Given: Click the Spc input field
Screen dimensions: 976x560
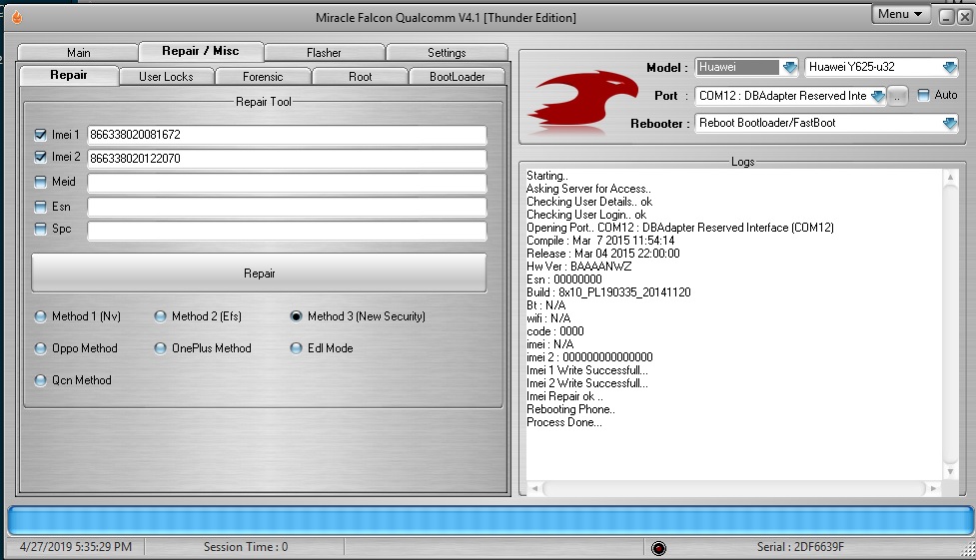Looking at the screenshot, I should pyautogui.click(x=287, y=231).
